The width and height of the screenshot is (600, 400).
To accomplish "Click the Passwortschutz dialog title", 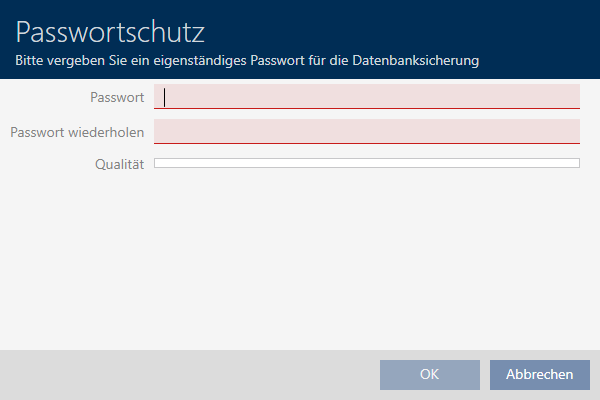I will (x=111, y=32).
